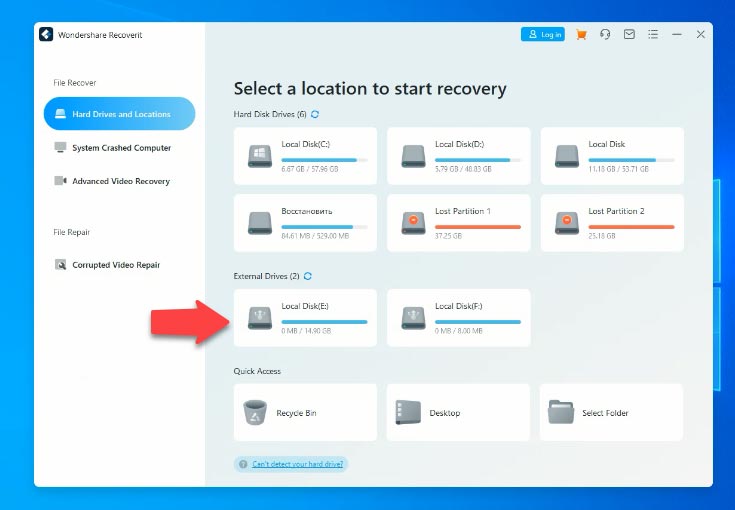Screen dimensions: 735x510
Task: Select the Local Disk(D:) drive icon
Action: point(413,156)
